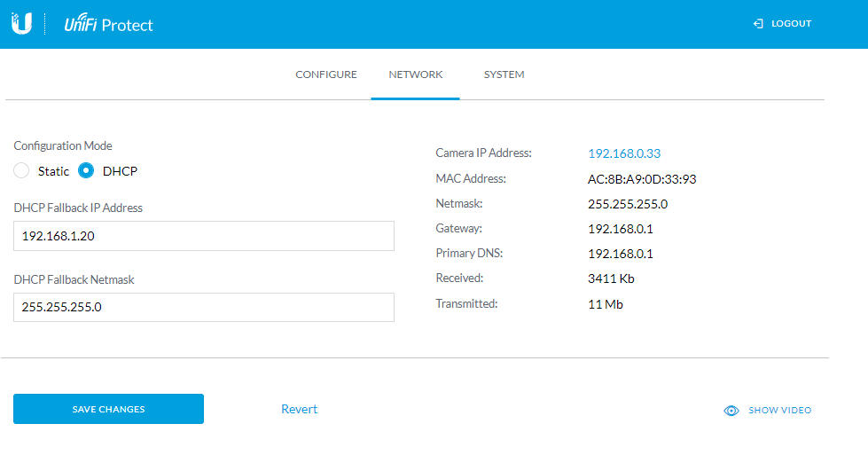
Task: Switch to the Network tab
Action: [415, 75]
